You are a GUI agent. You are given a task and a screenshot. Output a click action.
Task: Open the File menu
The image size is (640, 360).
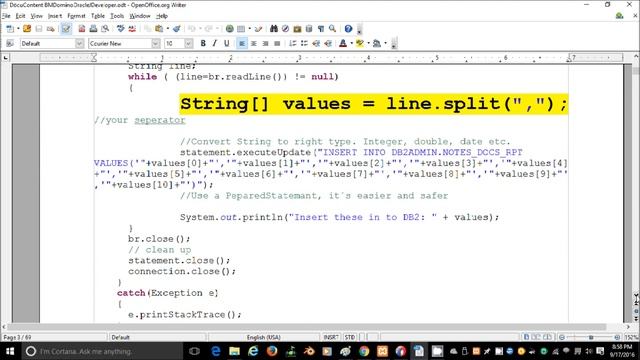point(6,16)
